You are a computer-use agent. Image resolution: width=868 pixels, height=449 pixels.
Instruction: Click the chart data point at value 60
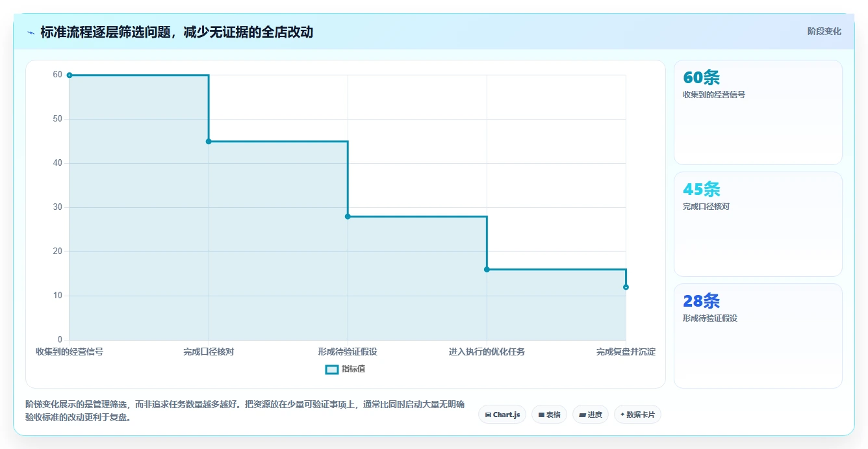point(70,75)
